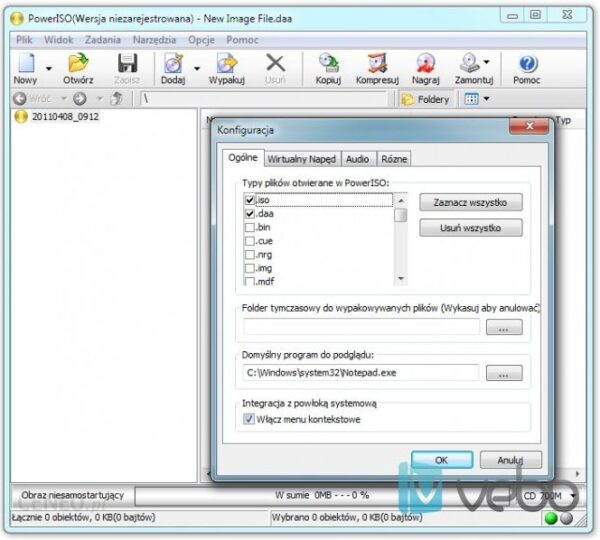
Task: Browse for the temporary folder
Action: (x=504, y=328)
